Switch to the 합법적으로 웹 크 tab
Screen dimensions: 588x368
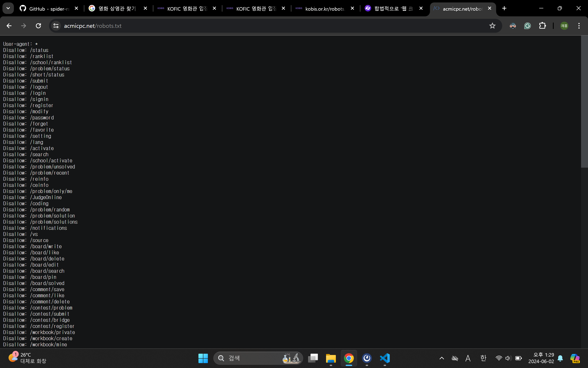tap(394, 9)
